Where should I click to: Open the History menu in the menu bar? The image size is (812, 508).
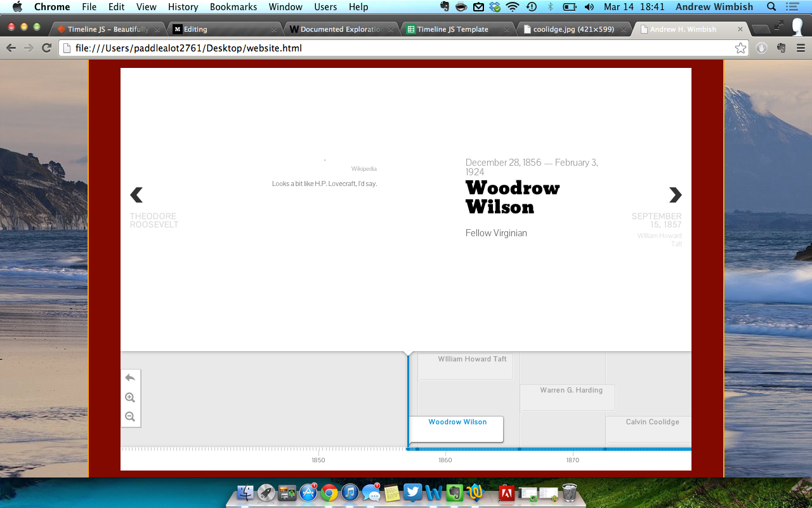183,7
